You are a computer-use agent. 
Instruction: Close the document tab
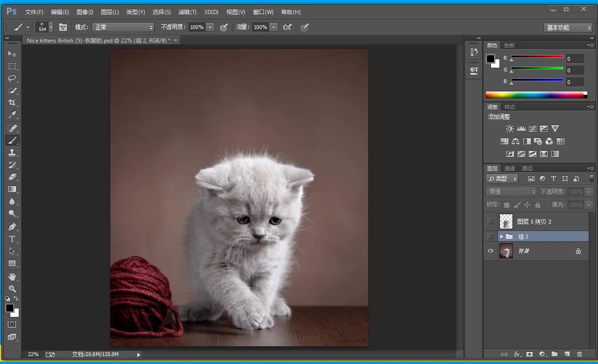click(x=176, y=40)
